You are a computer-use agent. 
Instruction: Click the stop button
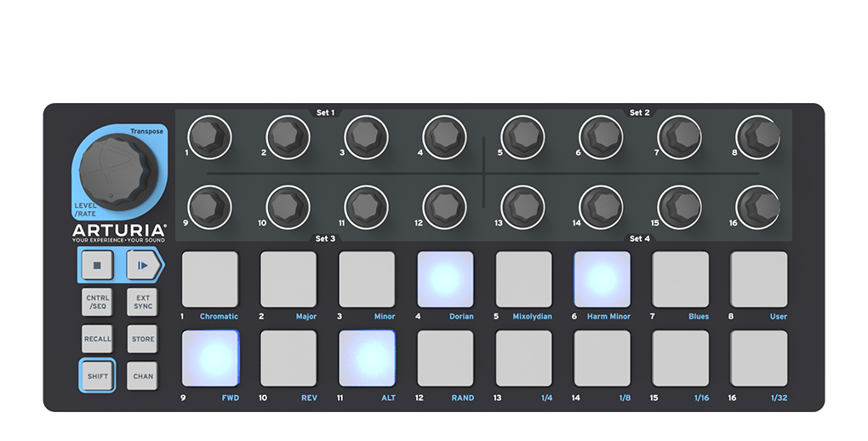(x=97, y=266)
